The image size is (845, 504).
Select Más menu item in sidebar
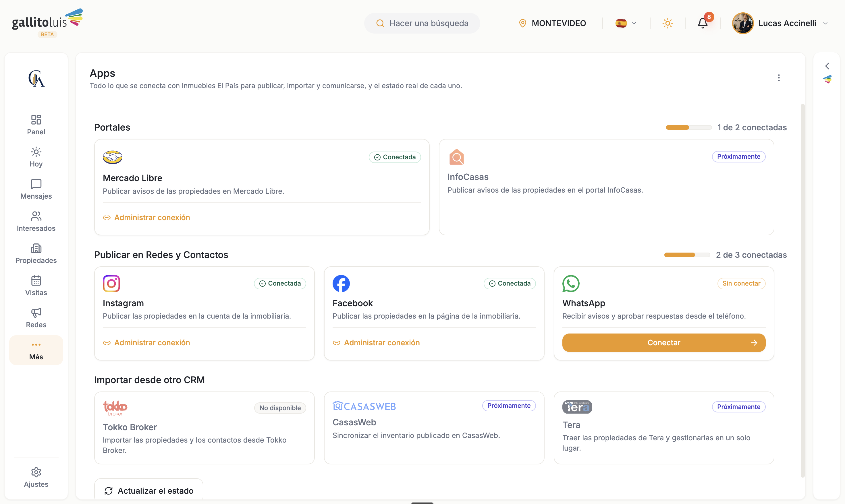pyautogui.click(x=36, y=350)
